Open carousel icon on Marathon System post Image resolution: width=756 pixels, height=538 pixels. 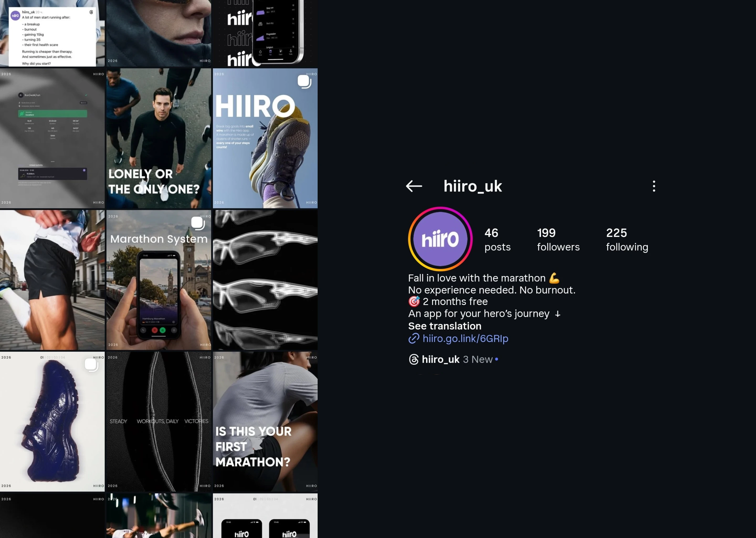(x=198, y=223)
